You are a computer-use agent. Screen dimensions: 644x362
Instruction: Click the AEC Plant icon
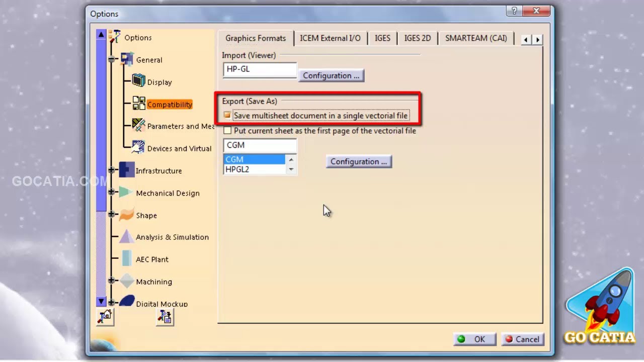[127, 259]
